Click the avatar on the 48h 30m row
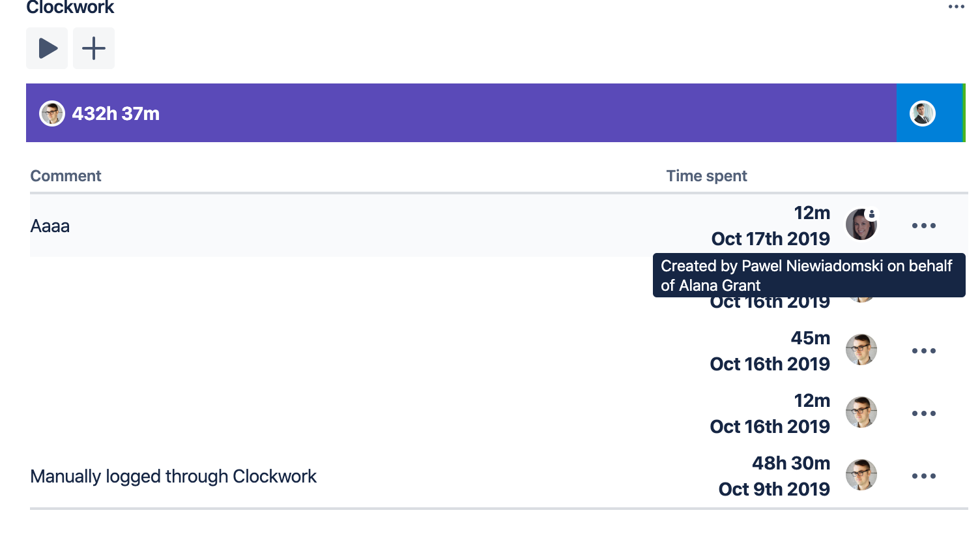980x536 pixels. 861,475
